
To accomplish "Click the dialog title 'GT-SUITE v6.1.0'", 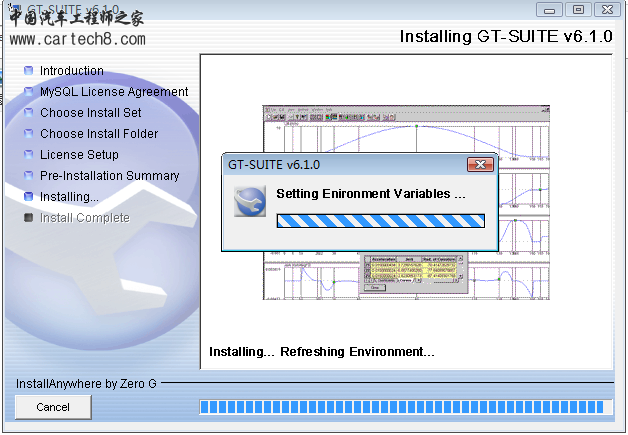I will 274,165.
